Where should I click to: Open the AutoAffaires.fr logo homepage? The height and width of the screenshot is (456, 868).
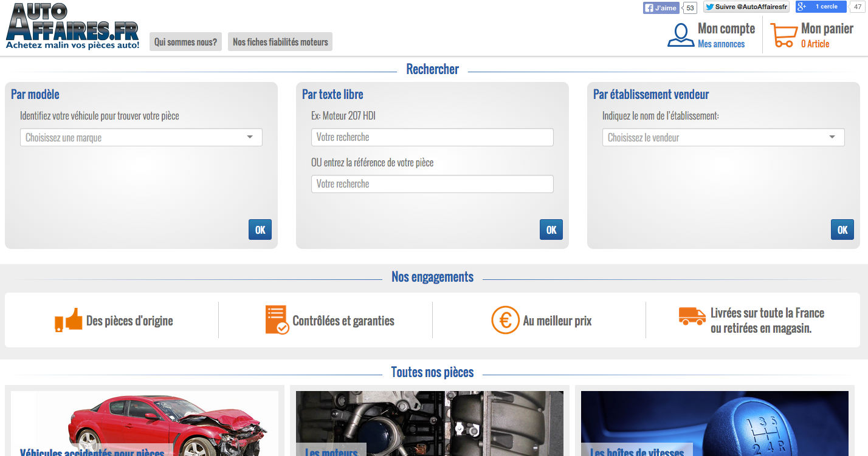click(72, 27)
